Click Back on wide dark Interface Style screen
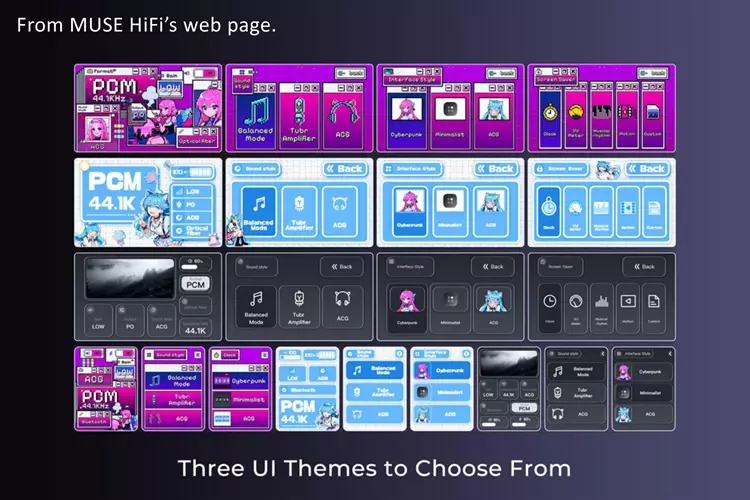This screenshot has width=750, height=500. [x=493, y=267]
